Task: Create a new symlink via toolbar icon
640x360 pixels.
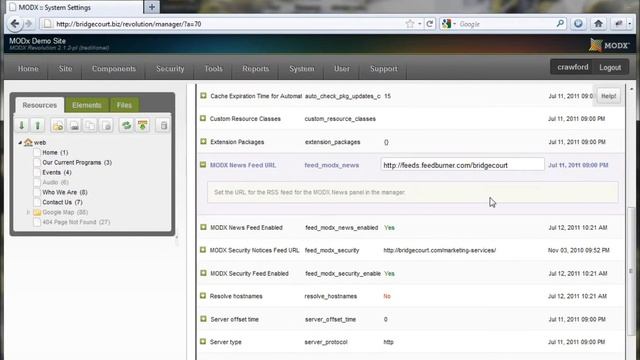Action: (x=90, y=125)
